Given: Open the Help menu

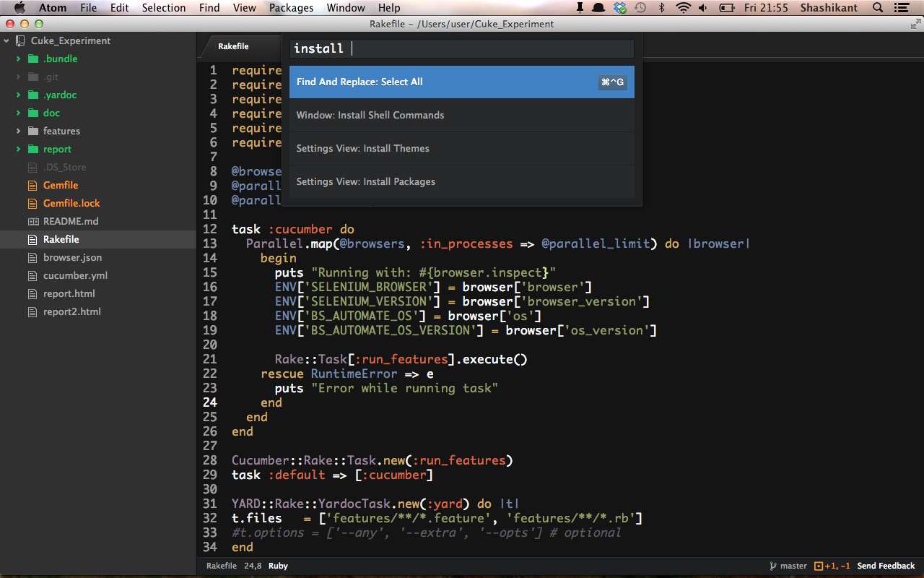Looking at the screenshot, I should click(389, 8).
